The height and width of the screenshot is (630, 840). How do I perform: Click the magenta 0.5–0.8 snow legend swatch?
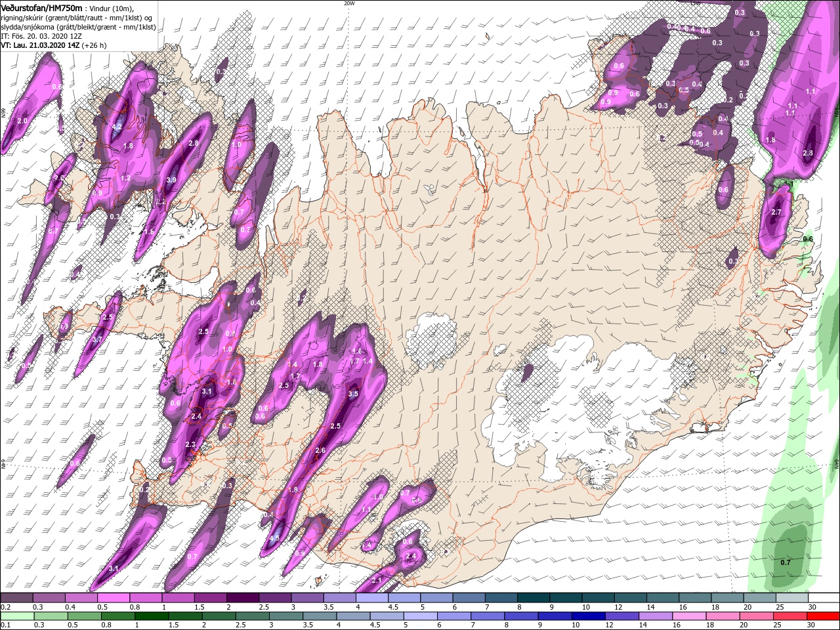tap(114, 598)
